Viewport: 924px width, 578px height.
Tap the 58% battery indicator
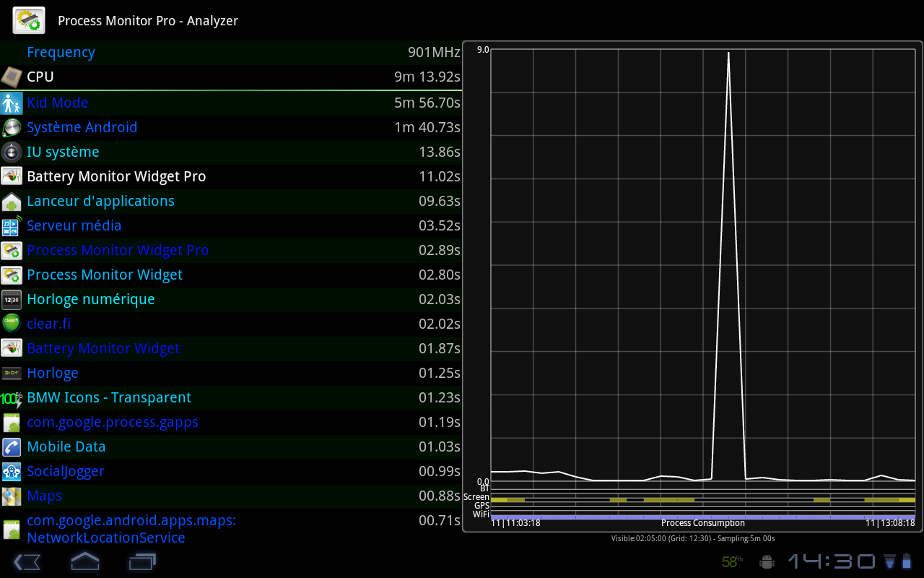[732, 561]
